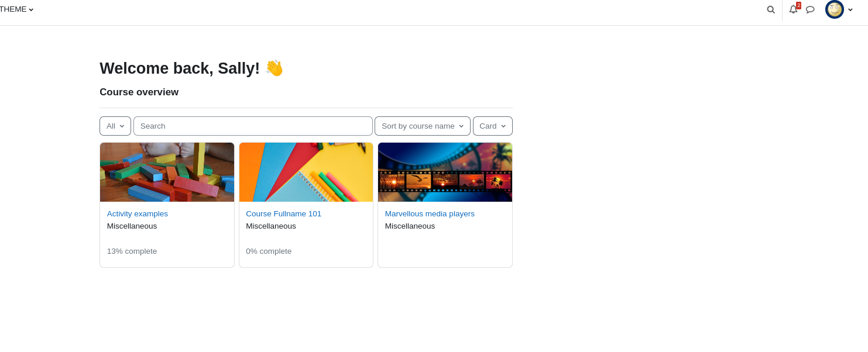Open the All courses filter dropdown
Screen dimensions: 868x352
[115, 126]
